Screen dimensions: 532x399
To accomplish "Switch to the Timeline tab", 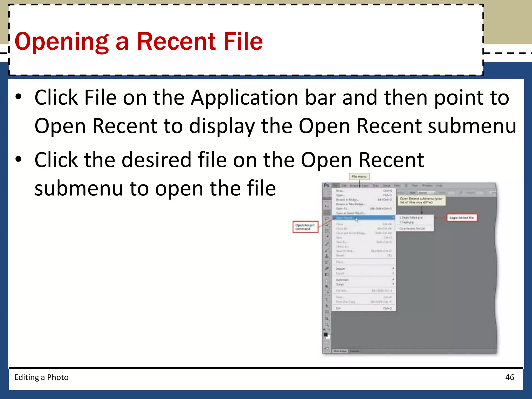I will pyautogui.click(x=355, y=351).
